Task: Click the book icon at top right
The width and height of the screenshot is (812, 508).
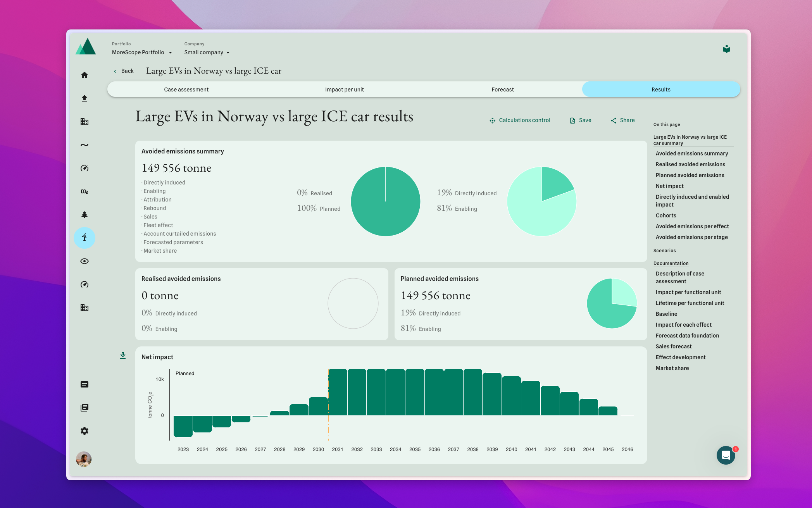Action: click(727, 49)
